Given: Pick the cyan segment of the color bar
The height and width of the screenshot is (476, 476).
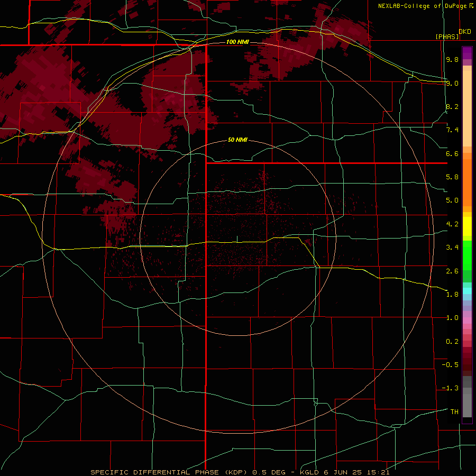Looking at the screenshot, I should 467,291.
